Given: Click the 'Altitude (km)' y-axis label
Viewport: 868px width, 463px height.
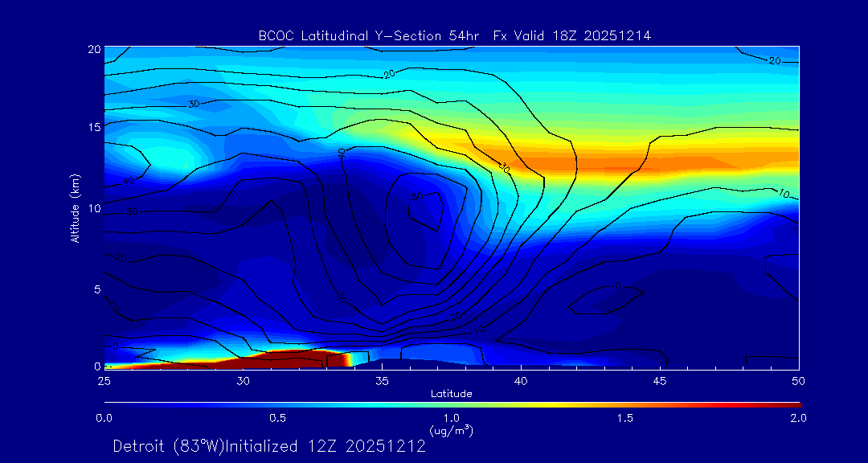Looking at the screenshot, I should pyautogui.click(x=76, y=208).
